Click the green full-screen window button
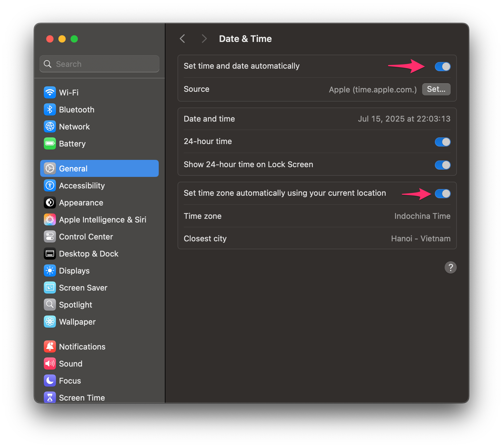 (74, 39)
